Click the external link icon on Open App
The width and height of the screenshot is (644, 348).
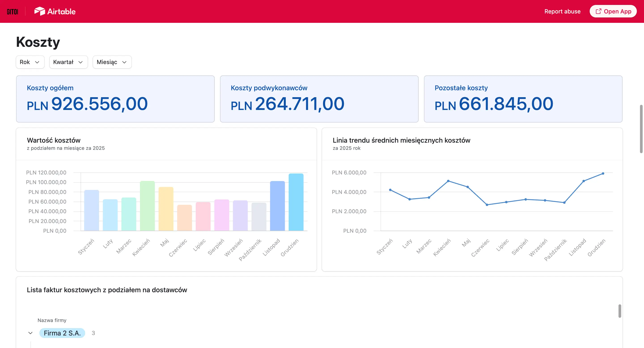tap(599, 11)
